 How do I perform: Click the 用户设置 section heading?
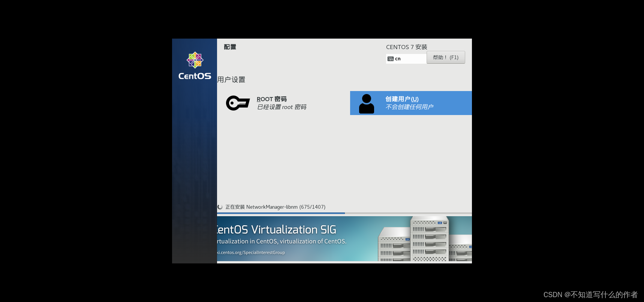231,80
